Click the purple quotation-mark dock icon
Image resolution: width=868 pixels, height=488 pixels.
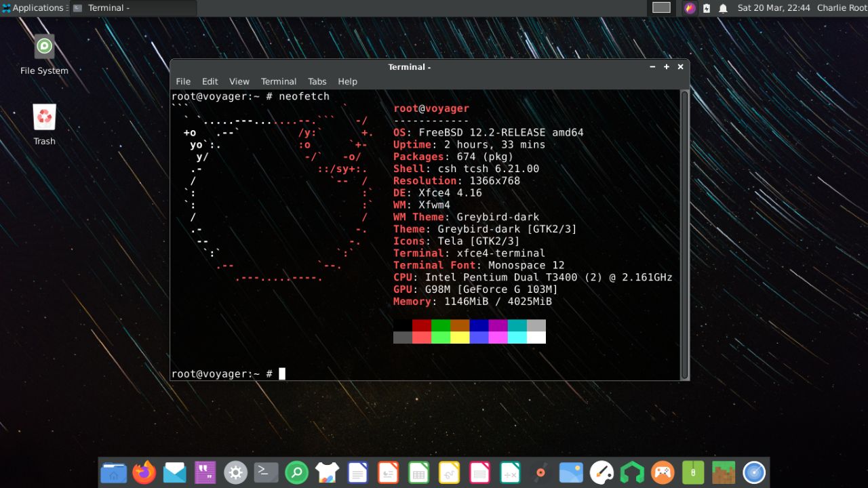(x=205, y=472)
